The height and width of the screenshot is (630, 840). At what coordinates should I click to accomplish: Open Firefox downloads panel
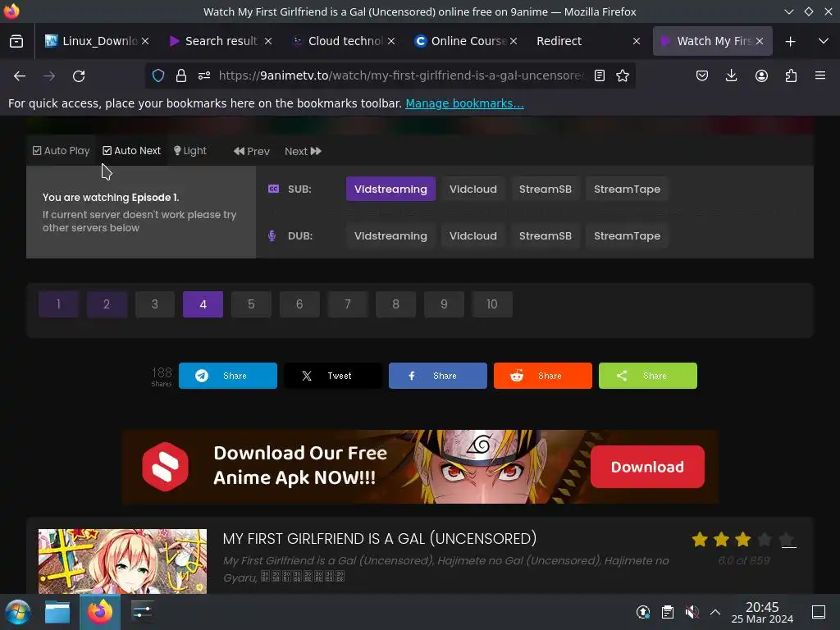731,75
